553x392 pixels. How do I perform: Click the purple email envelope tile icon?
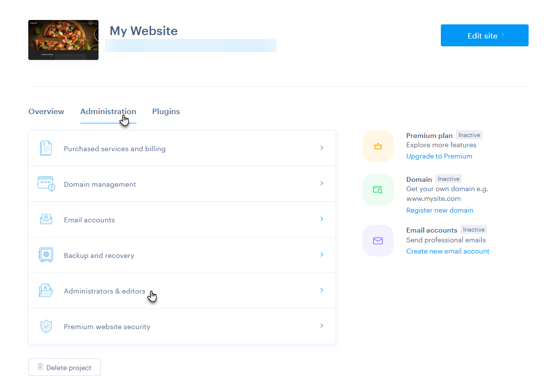click(378, 241)
